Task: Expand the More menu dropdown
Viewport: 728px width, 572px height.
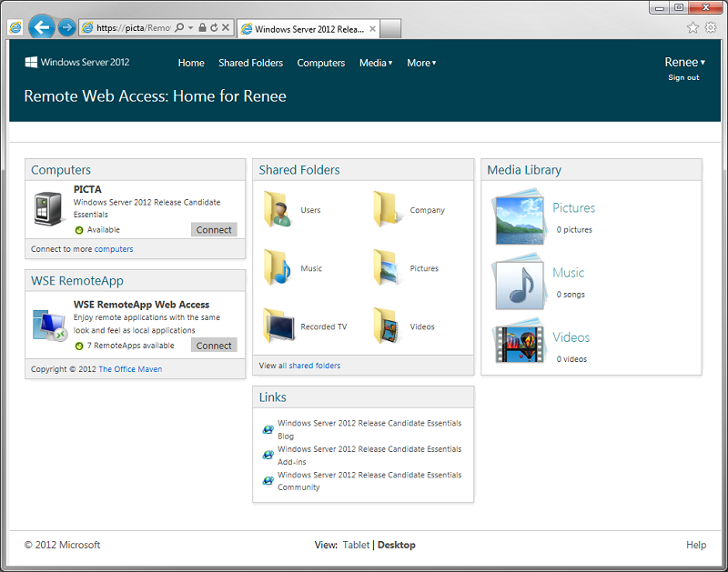Action: pyautogui.click(x=421, y=63)
